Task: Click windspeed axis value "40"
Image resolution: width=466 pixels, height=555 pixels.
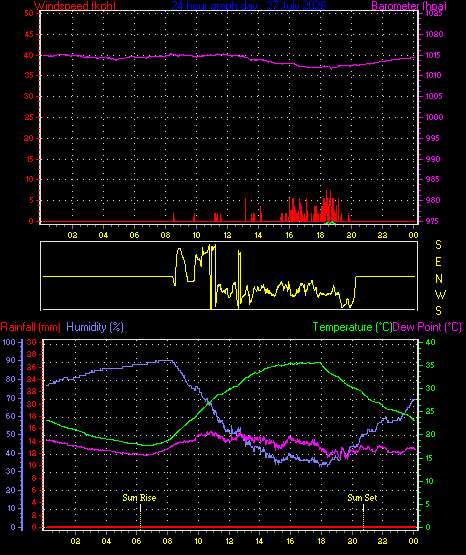Action: pyautogui.click(x=29, y=55)
